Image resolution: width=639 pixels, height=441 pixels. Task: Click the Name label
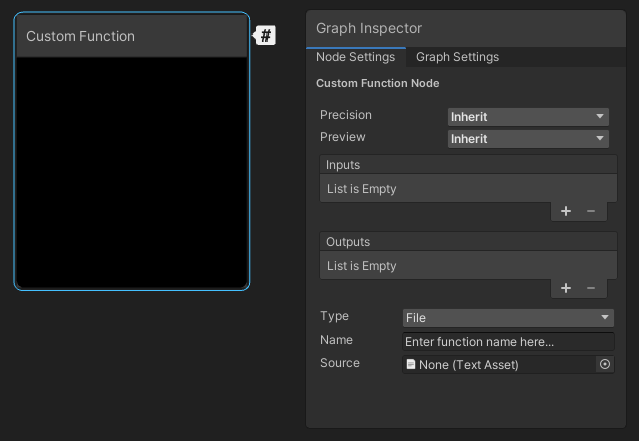[336, 340]
